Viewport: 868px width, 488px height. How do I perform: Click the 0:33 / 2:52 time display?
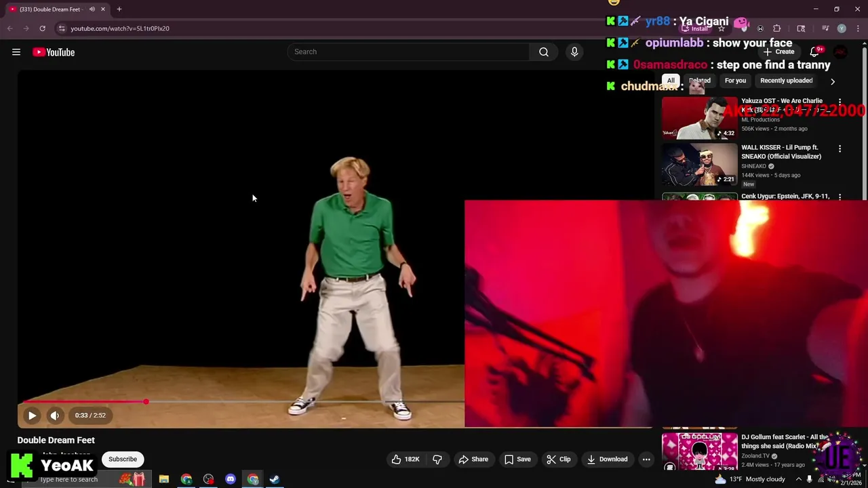(x=90, y=415)
